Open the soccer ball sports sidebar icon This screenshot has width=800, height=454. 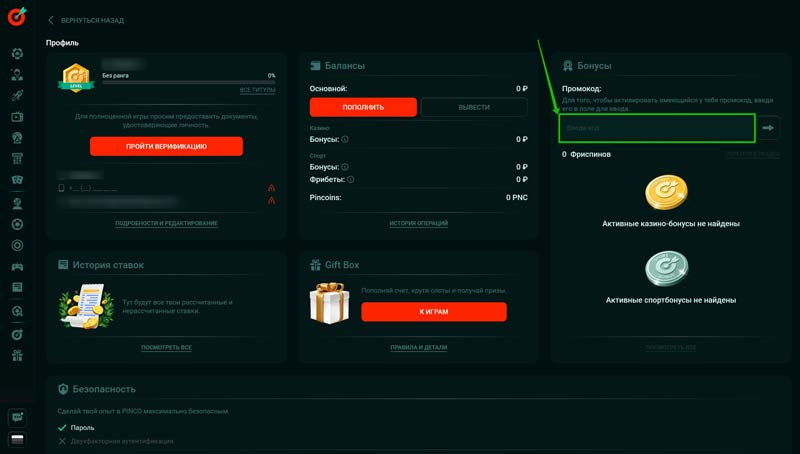(17, 224)
